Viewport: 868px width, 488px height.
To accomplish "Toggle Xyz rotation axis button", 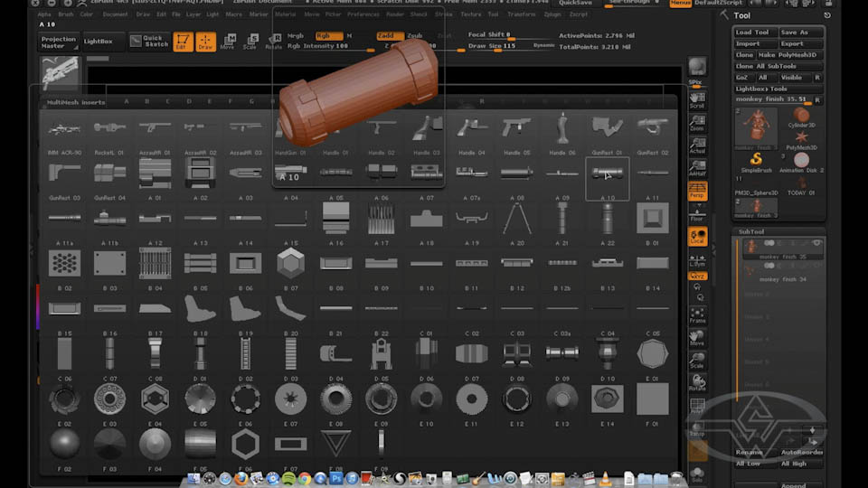I will pos(697,276).
